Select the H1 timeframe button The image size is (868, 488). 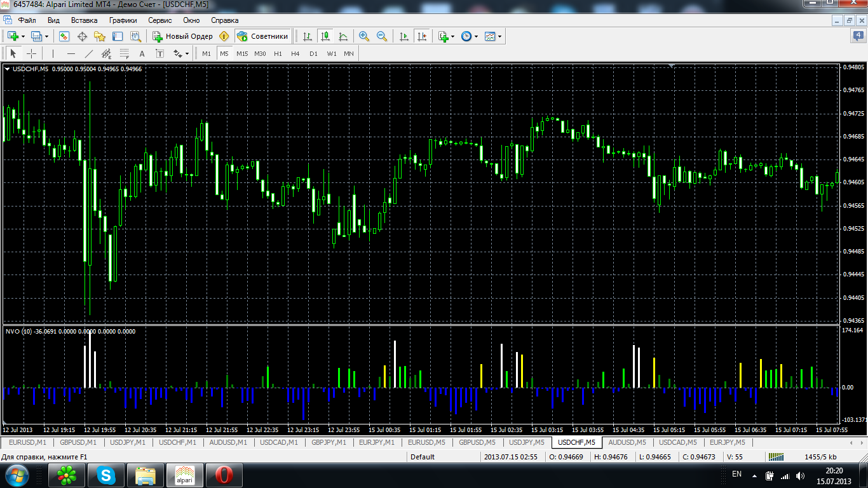tap(278, 53)
